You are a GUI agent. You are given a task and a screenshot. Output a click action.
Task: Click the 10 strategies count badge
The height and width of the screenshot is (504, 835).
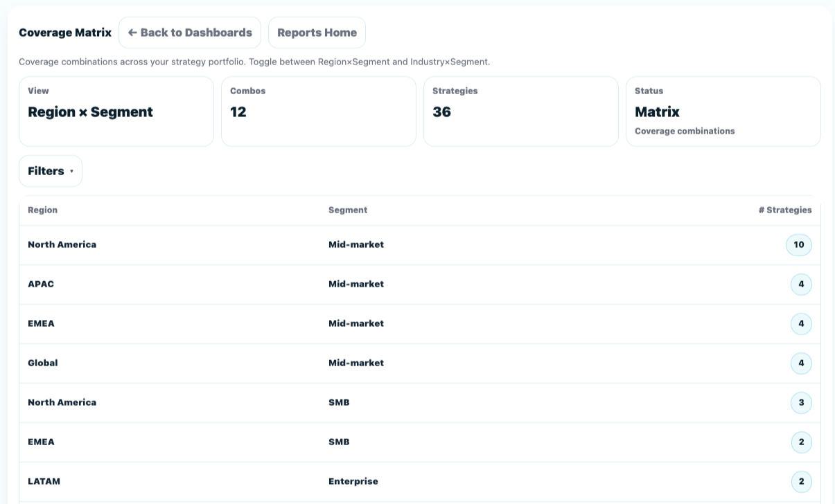798,245
